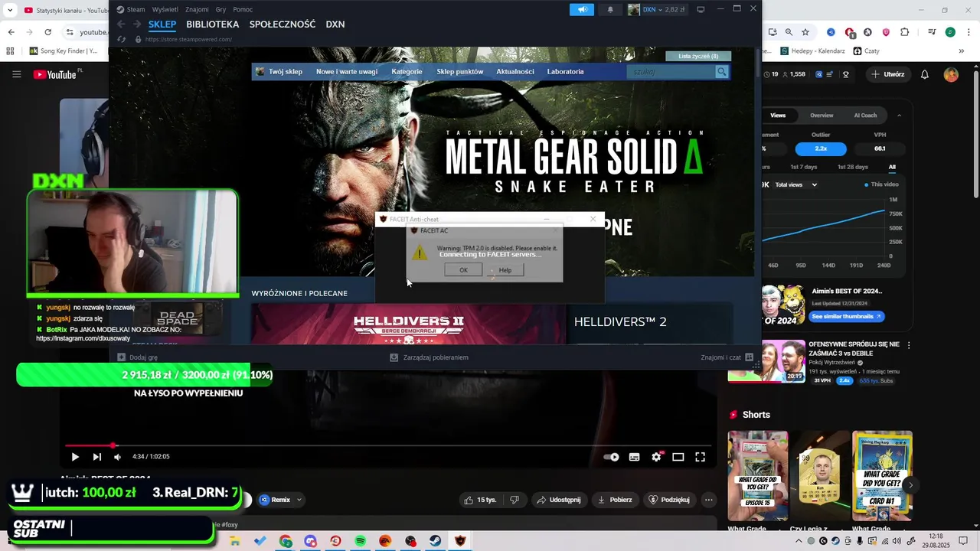Open Google Chrome from the taskbar

click(x=286, y=541)
